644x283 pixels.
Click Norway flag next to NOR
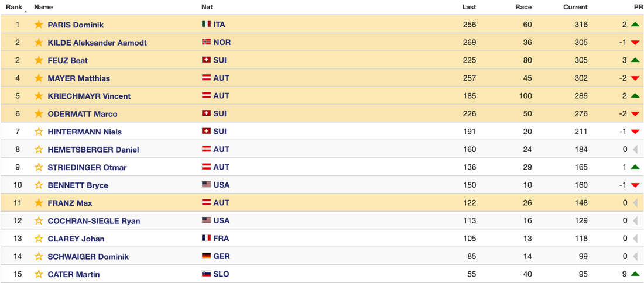(206, 42)
